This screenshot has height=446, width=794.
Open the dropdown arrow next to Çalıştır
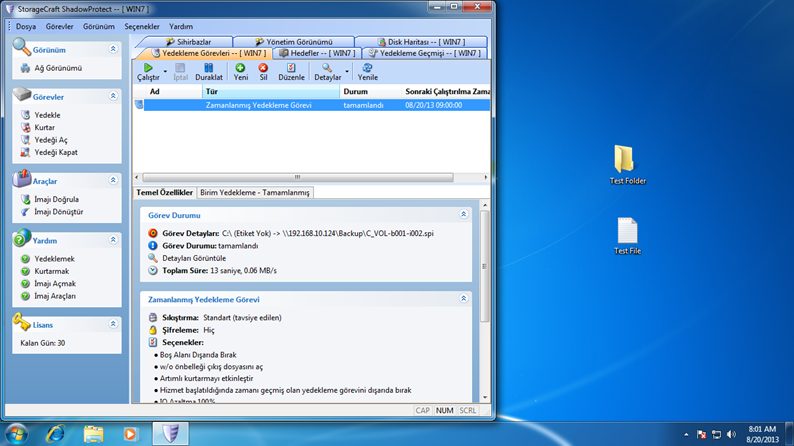[x=166, y=73]
